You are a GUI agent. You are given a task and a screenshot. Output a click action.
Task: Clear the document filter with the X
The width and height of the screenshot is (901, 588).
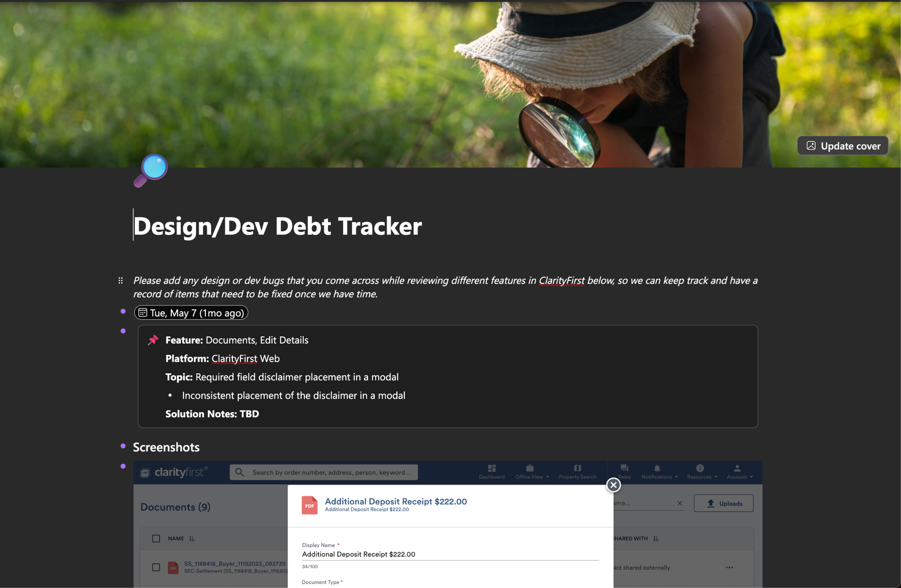click(x=679, y=503)
